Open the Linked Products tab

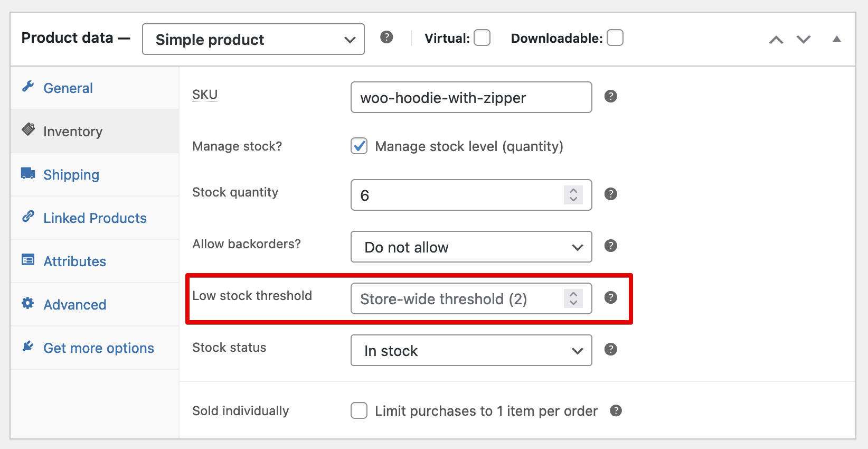pyautogui.click(x=95, y=218)
